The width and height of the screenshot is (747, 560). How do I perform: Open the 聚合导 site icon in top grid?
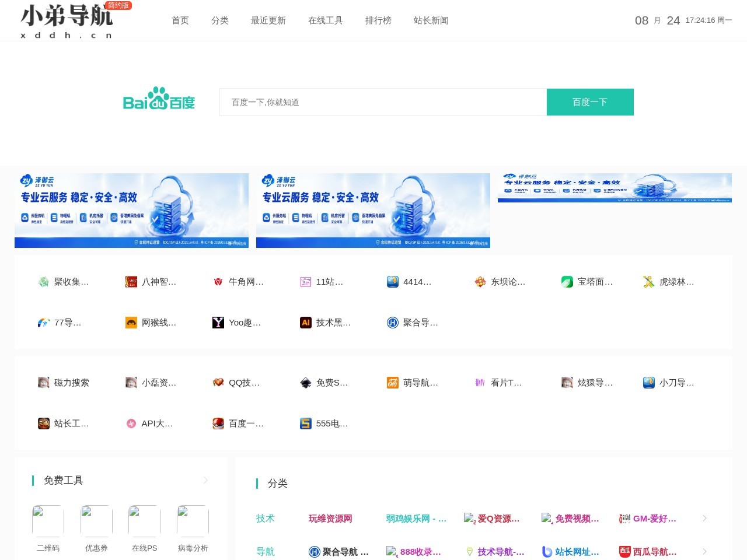(x=393, y=323)
